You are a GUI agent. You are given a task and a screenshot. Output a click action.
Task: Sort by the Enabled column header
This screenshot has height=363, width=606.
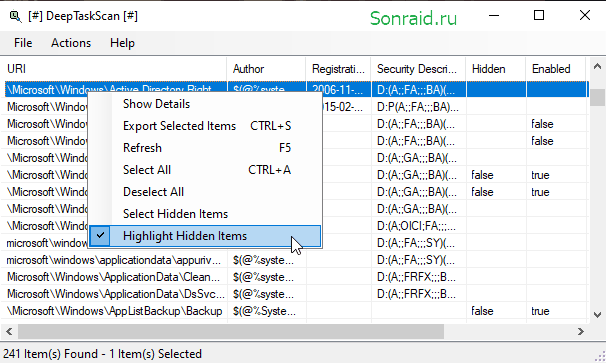coord(555,69)
